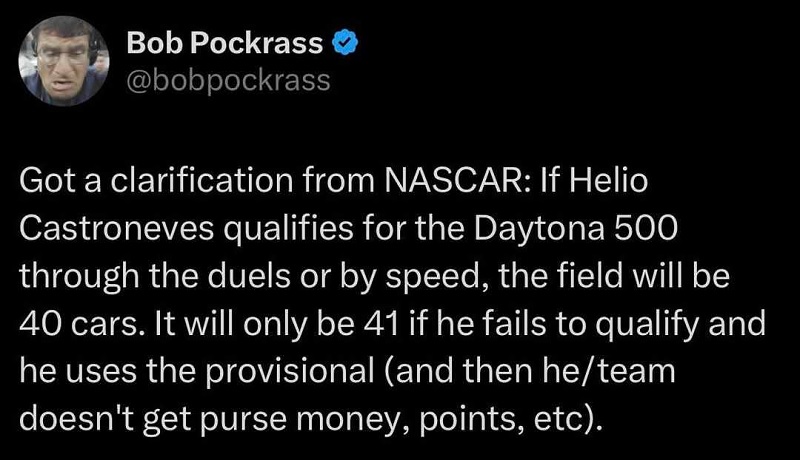Open the @bobpockrass handle link
Image resolution: width=800 pixels, height=460 pixels.
tap(228, 81)
